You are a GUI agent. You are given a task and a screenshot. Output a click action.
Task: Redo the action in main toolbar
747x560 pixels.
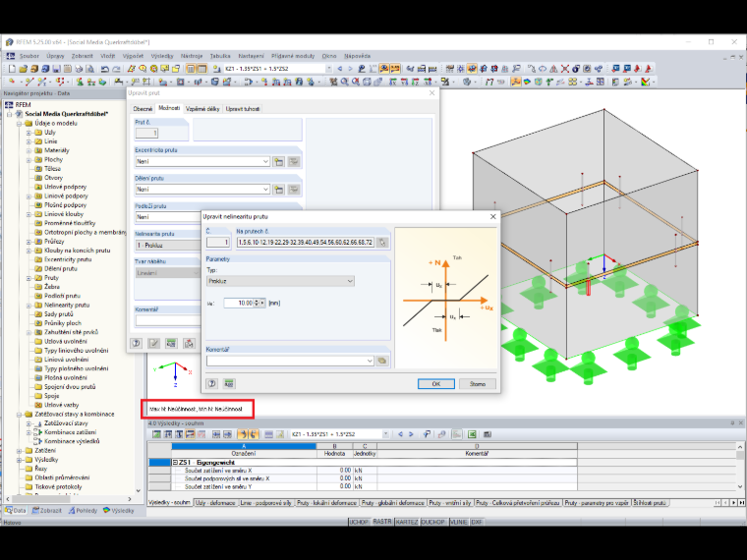point(116,69)
